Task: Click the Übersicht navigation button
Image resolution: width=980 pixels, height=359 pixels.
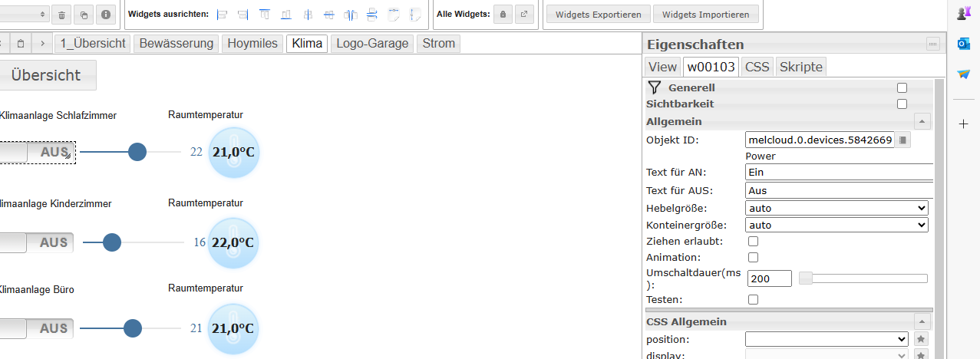Action: [46, 75]
